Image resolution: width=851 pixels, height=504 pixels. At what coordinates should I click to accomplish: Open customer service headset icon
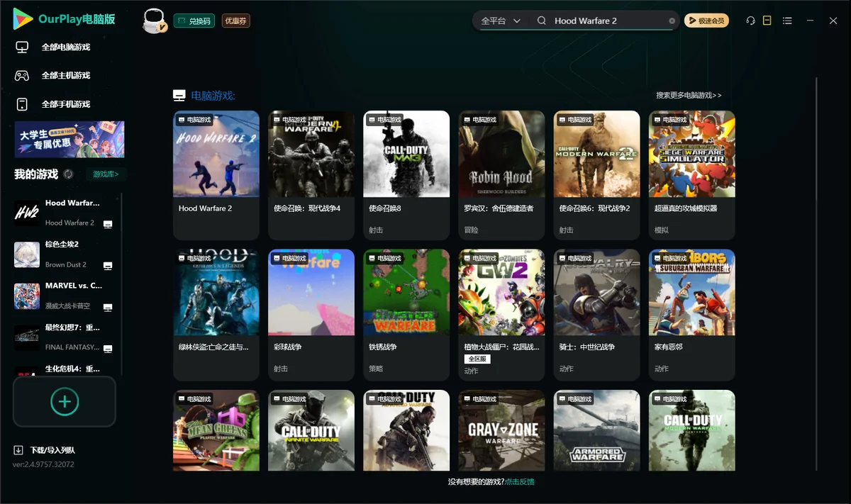point(750,21)
